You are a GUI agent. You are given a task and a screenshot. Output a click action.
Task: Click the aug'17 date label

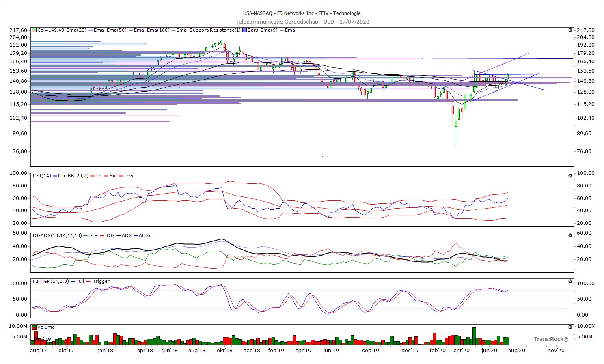tap(39, 351)
